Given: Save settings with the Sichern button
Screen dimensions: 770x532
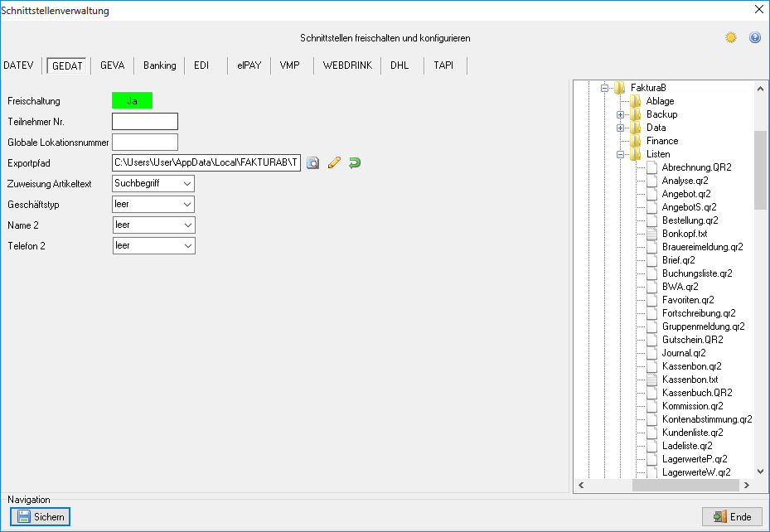Looking at the screenshot, I should (x=41, y=517).
